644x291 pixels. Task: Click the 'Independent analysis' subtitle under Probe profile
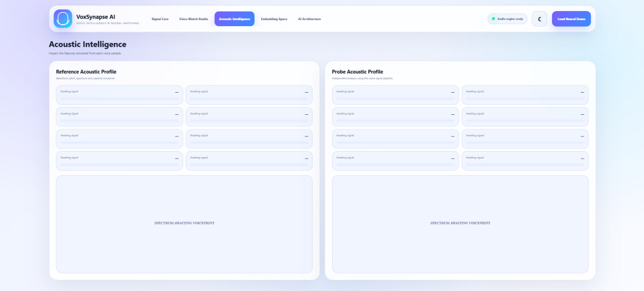tap(362, 78)
